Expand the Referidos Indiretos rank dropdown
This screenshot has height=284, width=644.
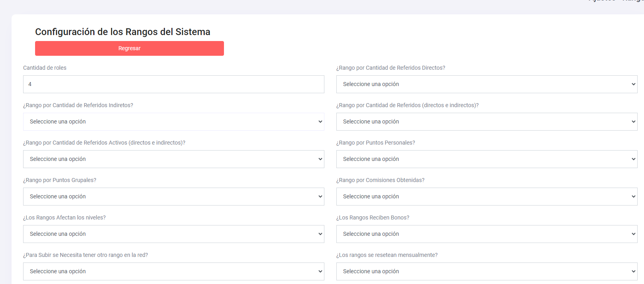click(x=173, y=121)
